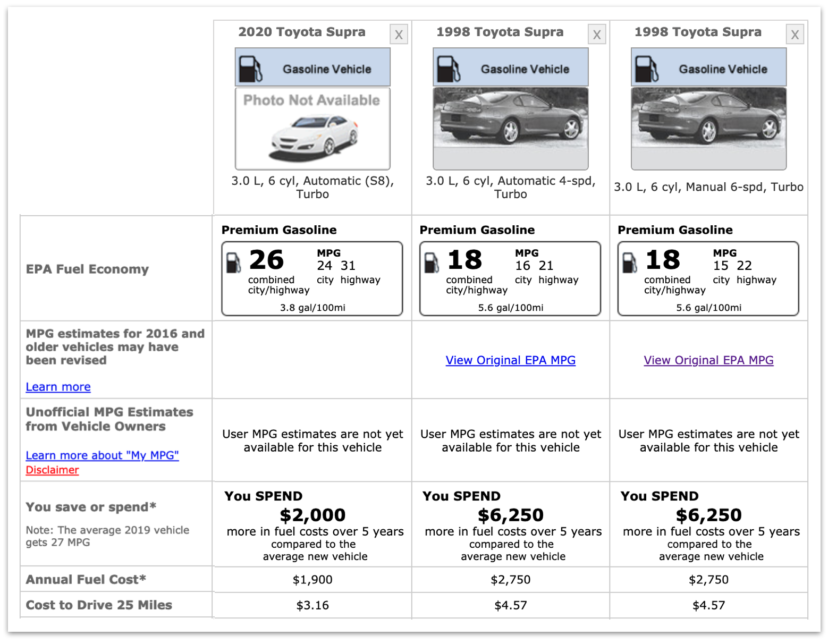Remove the 2020 Toyota Supra column
The height and width of the screenshot is (644, 828).
tap(399, 35)
